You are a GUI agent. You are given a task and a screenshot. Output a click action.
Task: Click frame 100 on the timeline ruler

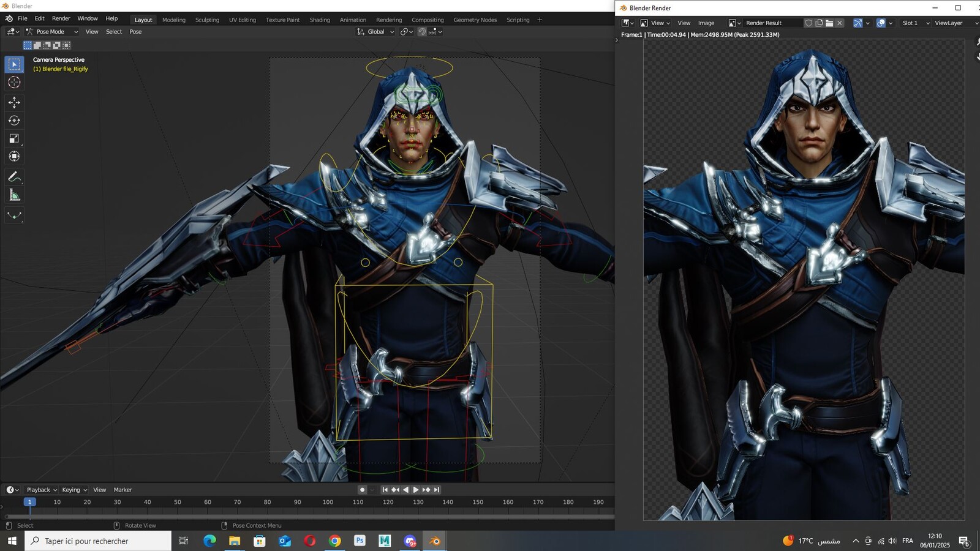tap(328, 502)
